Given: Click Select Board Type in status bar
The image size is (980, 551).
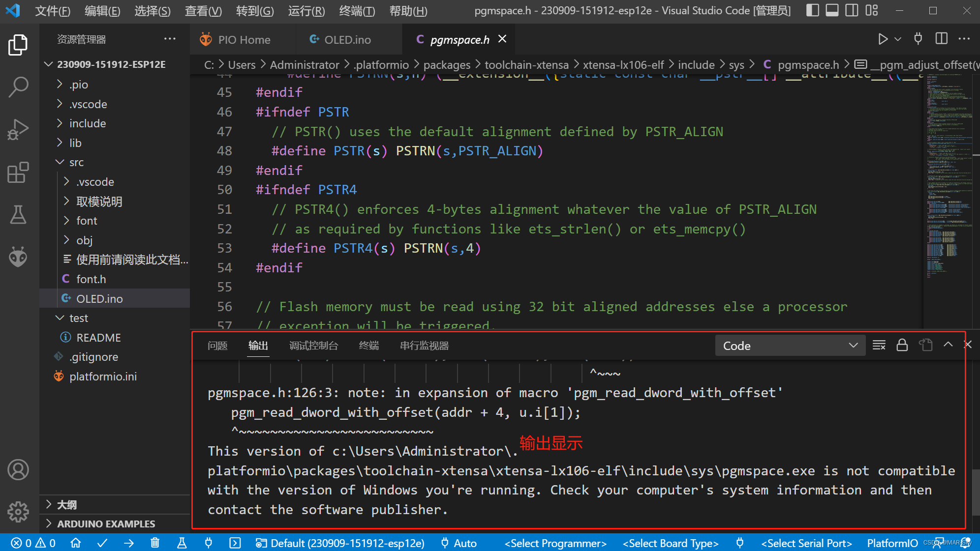Looking at the screenshot, I should click(671, 543).
